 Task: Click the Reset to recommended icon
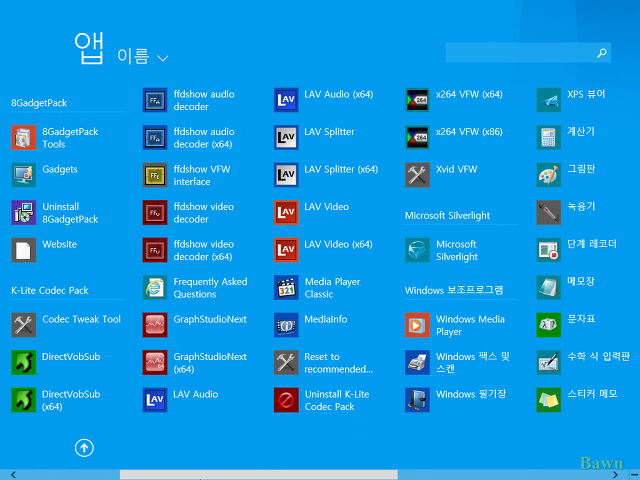pyautogui.click(x=286, y=362)
